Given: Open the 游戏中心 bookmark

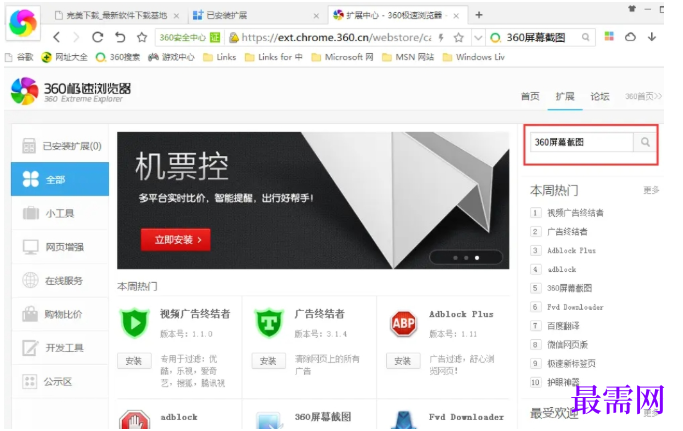Looking at the screenshot, I should (x=171, y=57).
